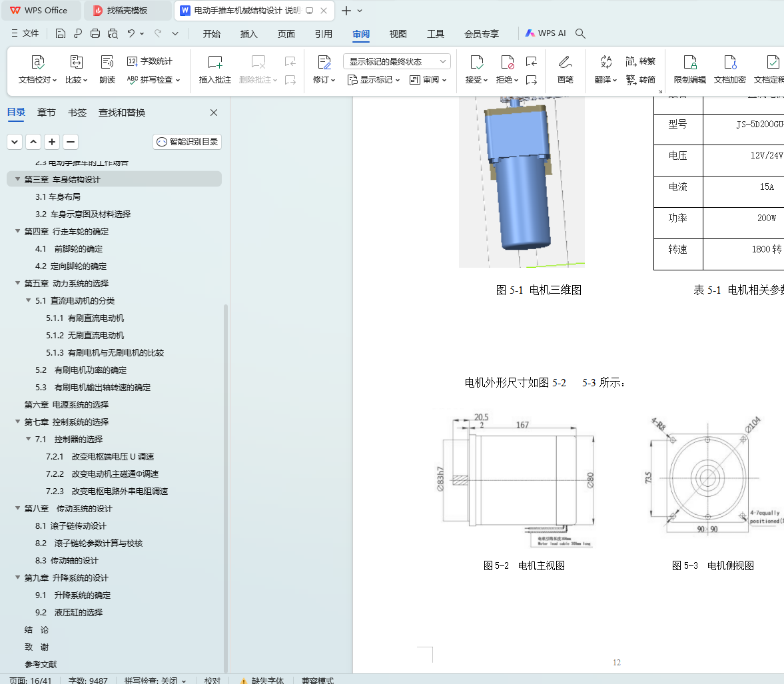Close the navigation sidebar panel
The image size is (784, 684).
pyautogui.click(x=214, y=113)
